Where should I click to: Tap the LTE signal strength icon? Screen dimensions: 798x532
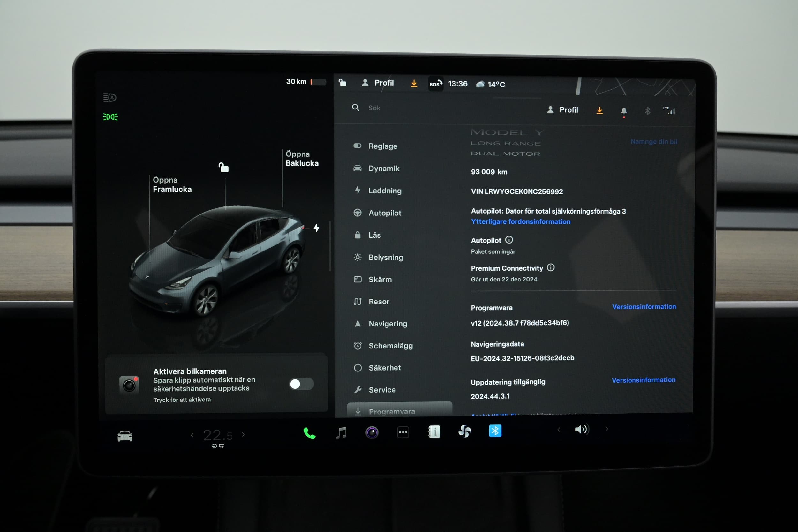[669, 110]
